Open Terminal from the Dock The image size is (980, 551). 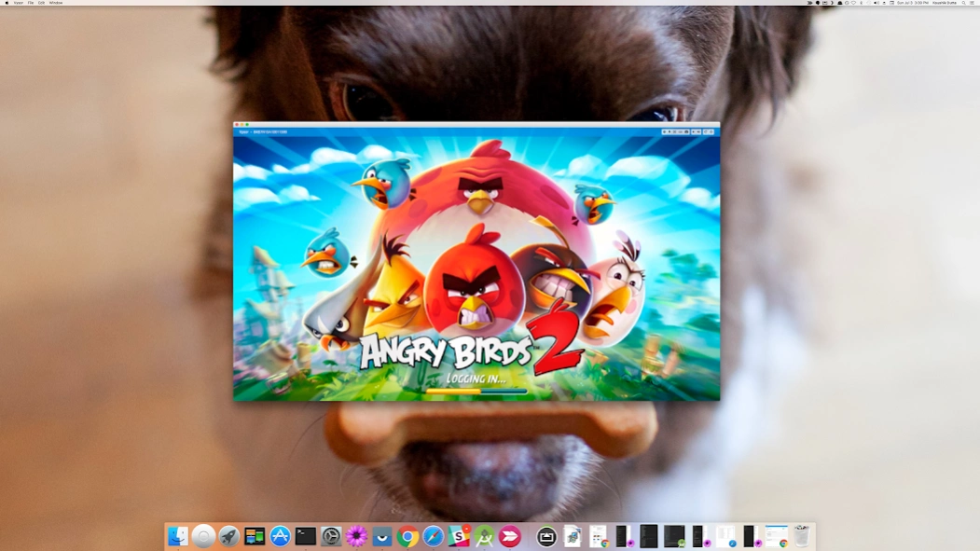pyautogui.click(x=305, y=536)
